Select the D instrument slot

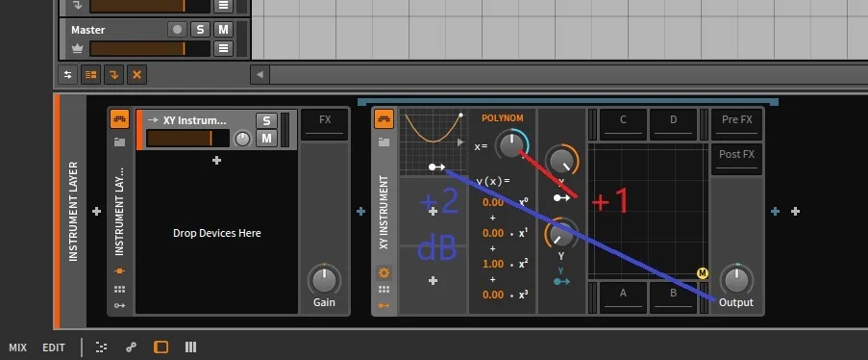[673, 125]
